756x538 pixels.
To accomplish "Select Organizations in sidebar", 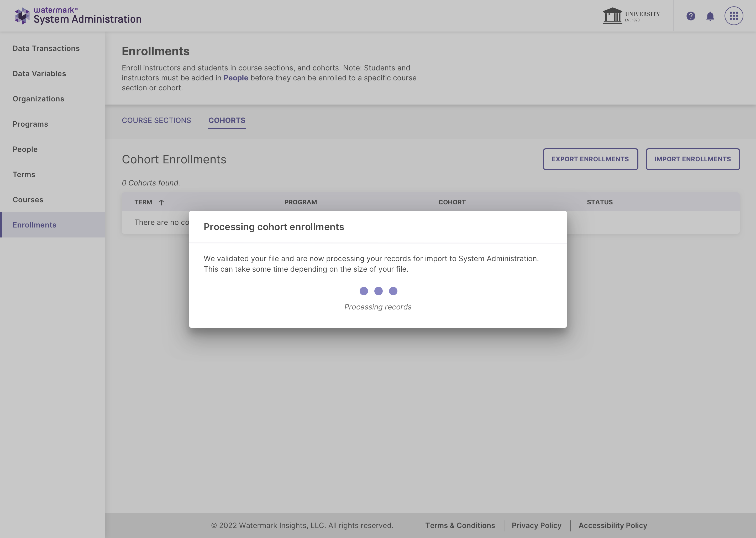I will point(38,99).
